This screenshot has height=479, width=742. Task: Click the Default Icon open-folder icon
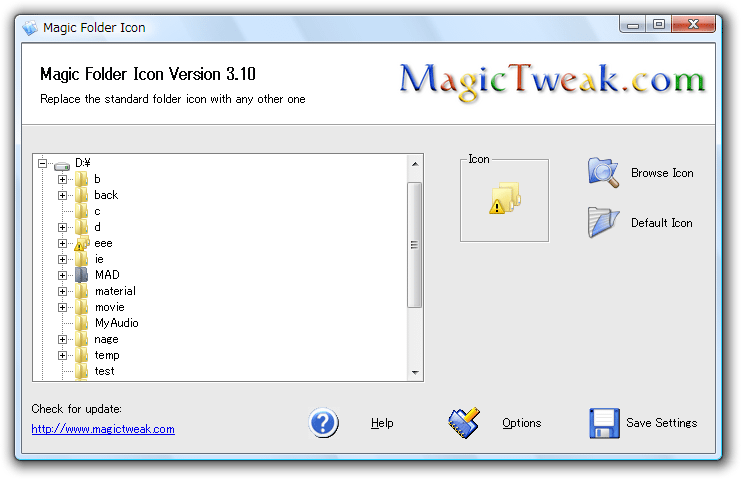603,222
